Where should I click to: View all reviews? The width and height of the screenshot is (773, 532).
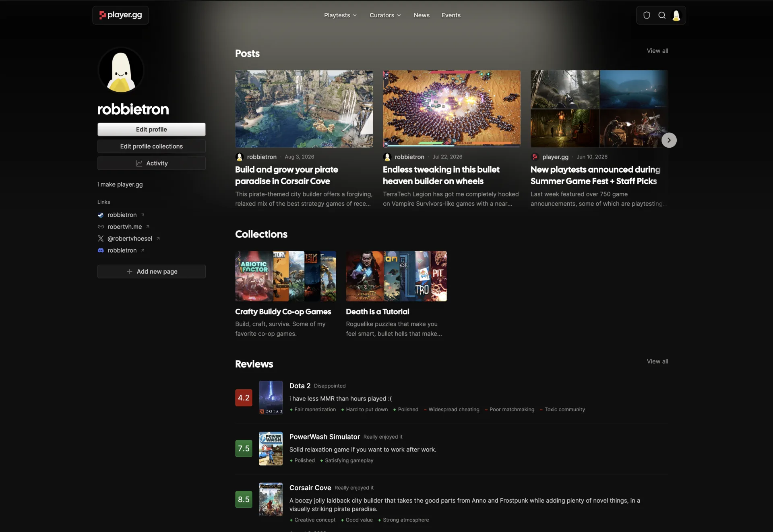(x=657, y=361)
